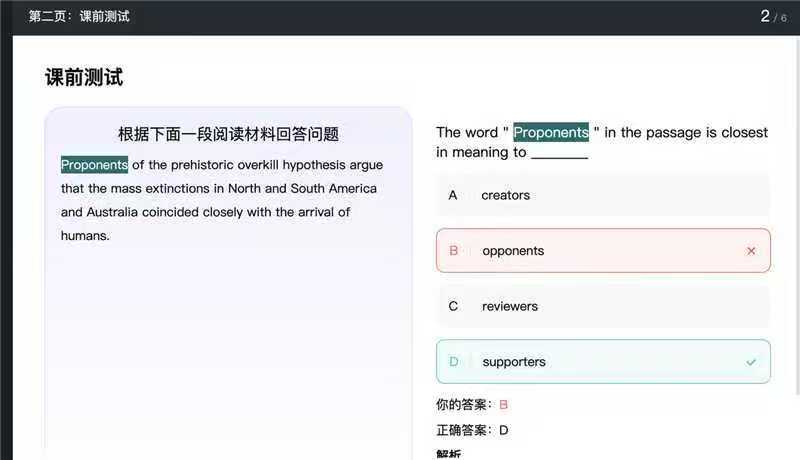Click the 你的答案：B result line

(x=472, y=405)
